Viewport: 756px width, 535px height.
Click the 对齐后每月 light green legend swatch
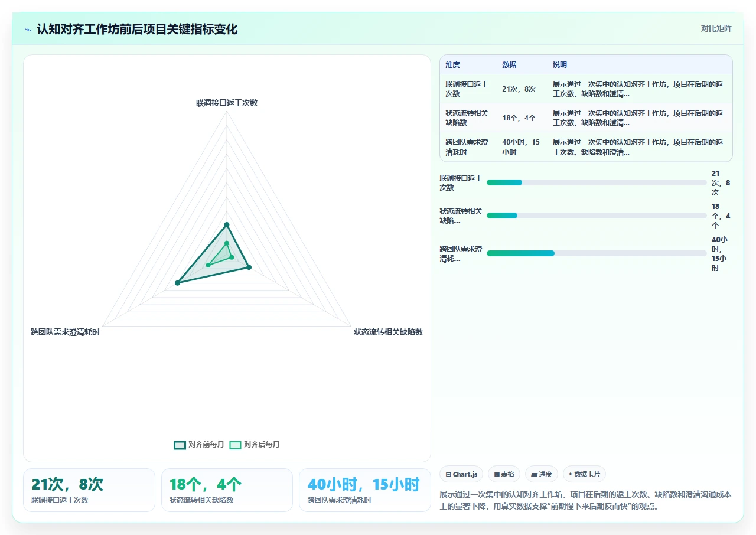click(x=235, y=445)
